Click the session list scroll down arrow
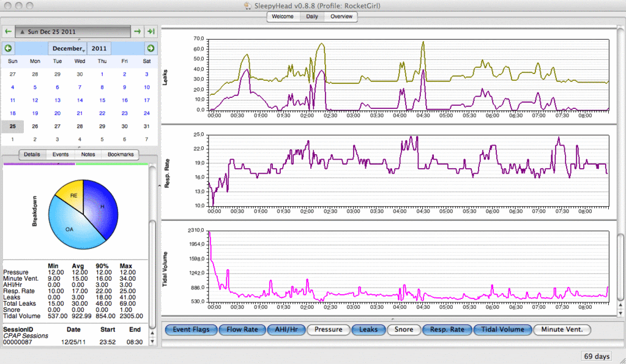The width and height of the screenshot is (626, 364). tap(152, 341)
